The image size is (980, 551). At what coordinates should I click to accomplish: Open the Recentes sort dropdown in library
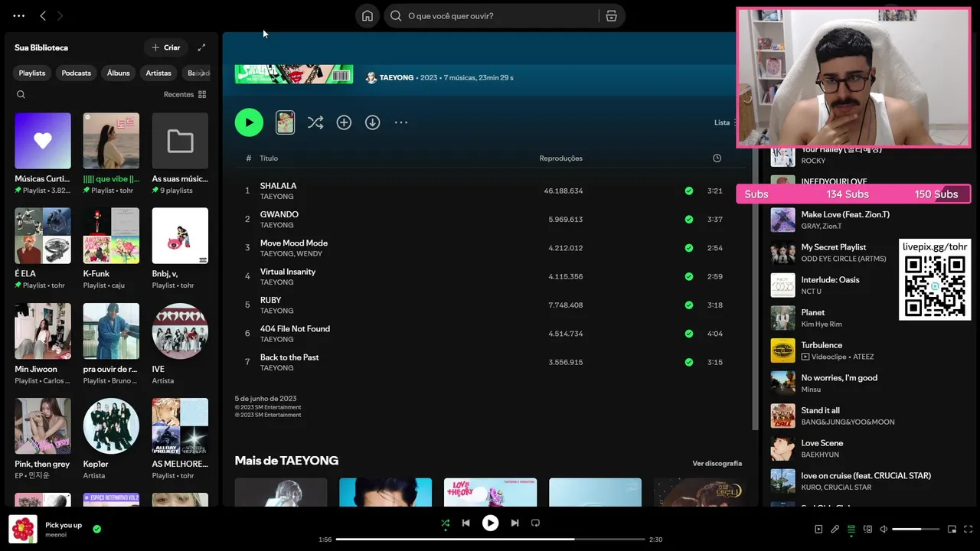pos(185,95)
